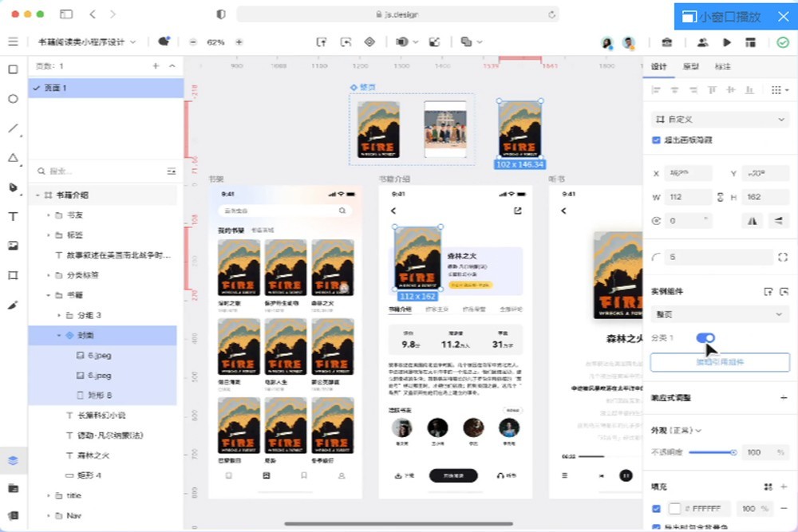Switch to the 设计 tab
The height and width of the screenshot is (532, 798).
658,67
